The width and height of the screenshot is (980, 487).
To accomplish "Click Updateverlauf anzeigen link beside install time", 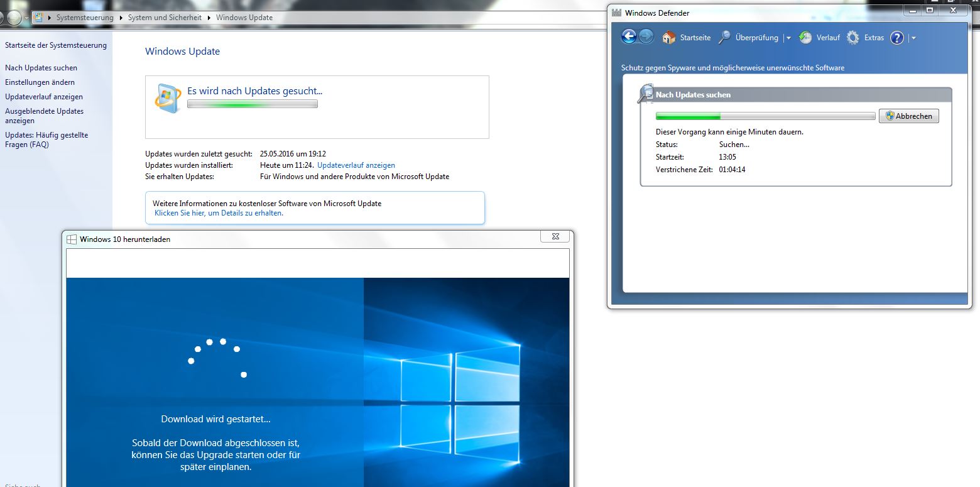I will [x=356, y=165].
